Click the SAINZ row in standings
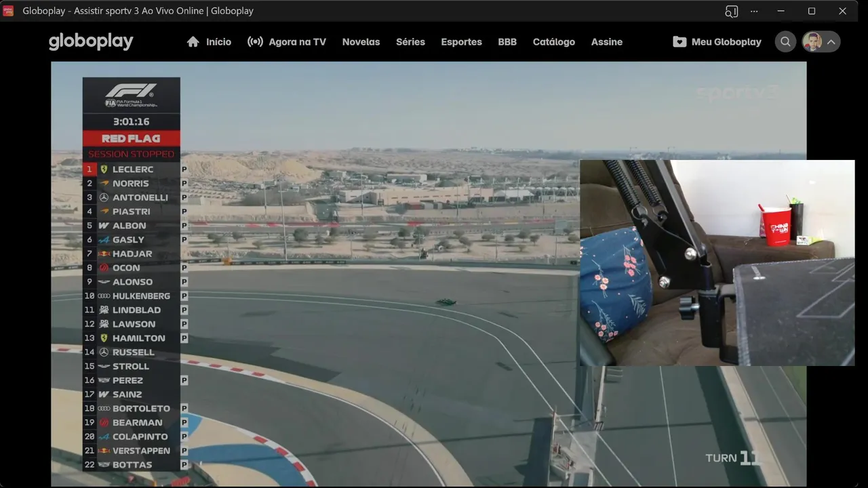868x488 pixels. point(132,394)
